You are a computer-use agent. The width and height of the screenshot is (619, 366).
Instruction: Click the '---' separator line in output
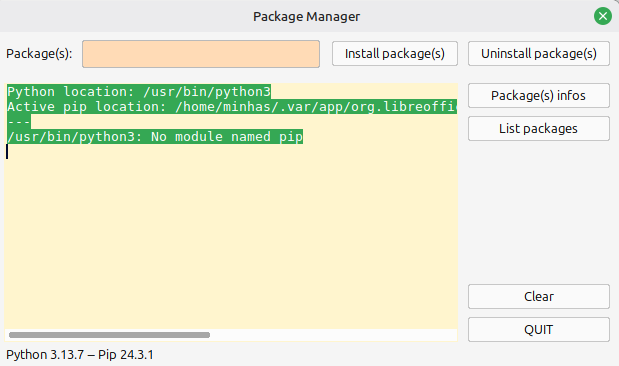(19, 122)
